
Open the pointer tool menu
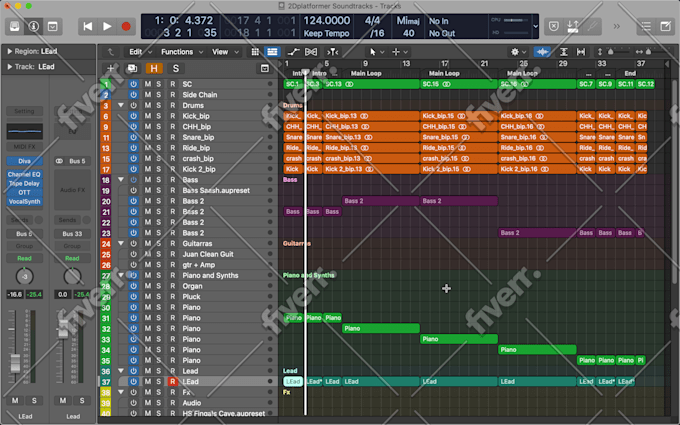(x=376, y=52)
